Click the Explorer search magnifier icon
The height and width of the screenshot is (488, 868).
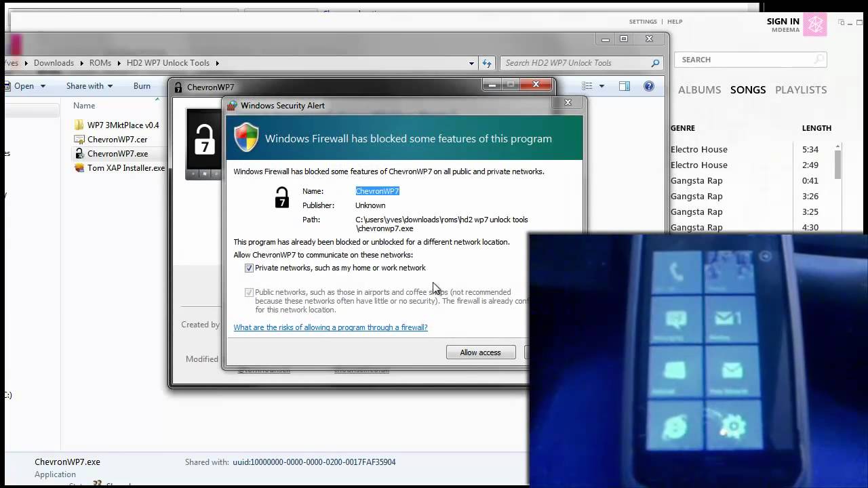tap(655, 63)
